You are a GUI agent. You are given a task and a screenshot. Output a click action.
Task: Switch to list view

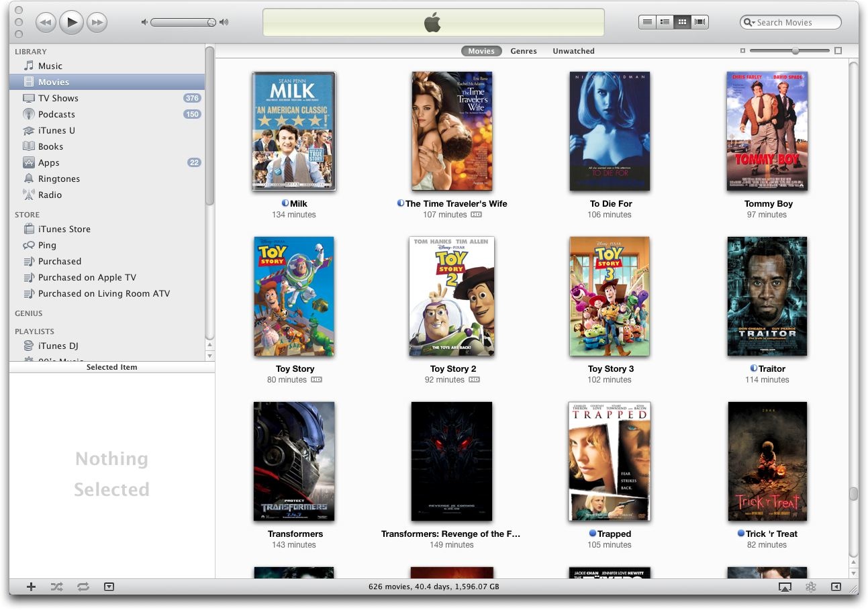tap(647, 22)
